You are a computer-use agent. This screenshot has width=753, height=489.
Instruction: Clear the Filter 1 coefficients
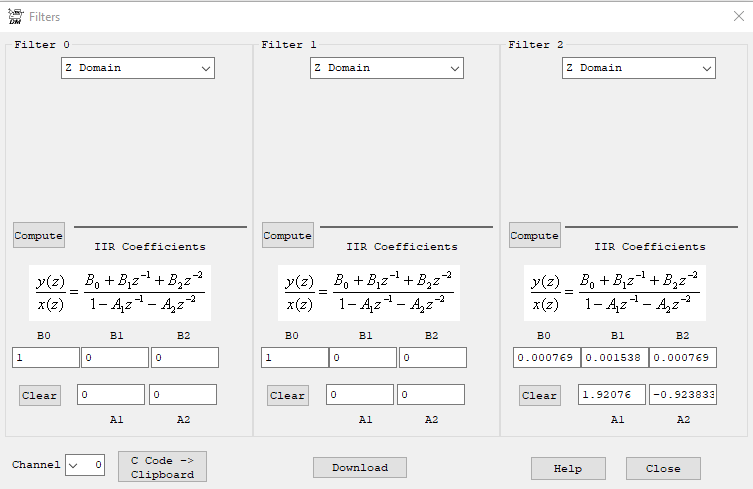[x=287, y=395]
